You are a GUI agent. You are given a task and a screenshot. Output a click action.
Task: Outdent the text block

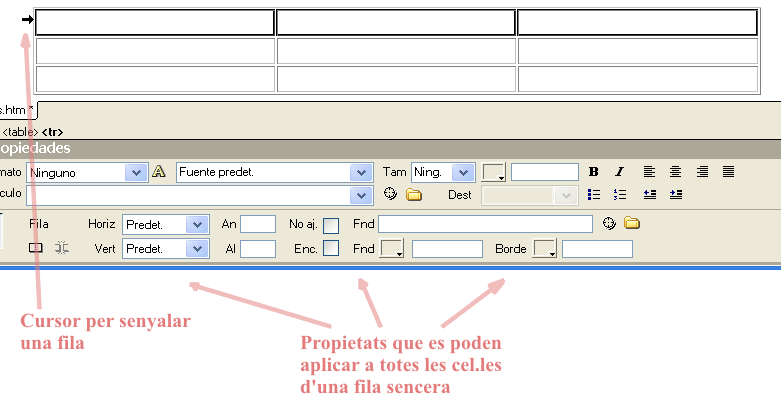click(x=650, y=194)
